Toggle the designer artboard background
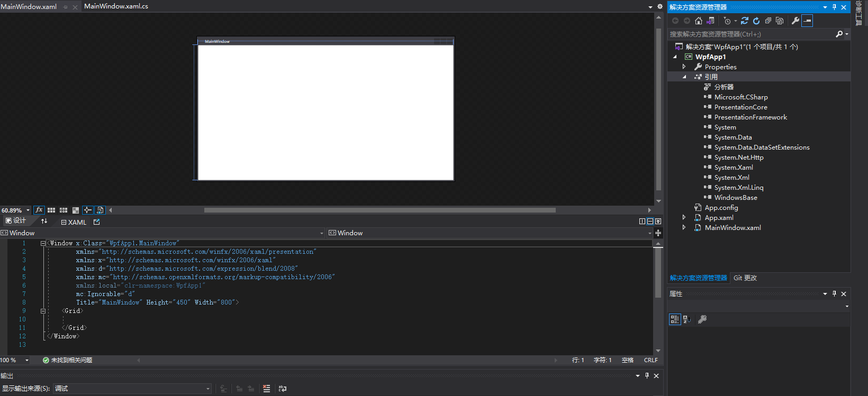Viewport: 868px width, 396px height. [x=76, y=210]
